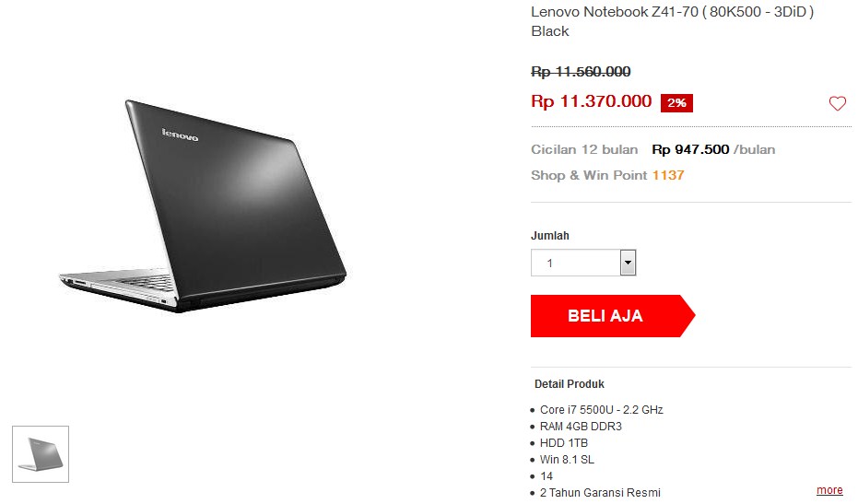The image size is (858, 504).
Task: Add product to wishlist with heart icon
Action: 837,103
